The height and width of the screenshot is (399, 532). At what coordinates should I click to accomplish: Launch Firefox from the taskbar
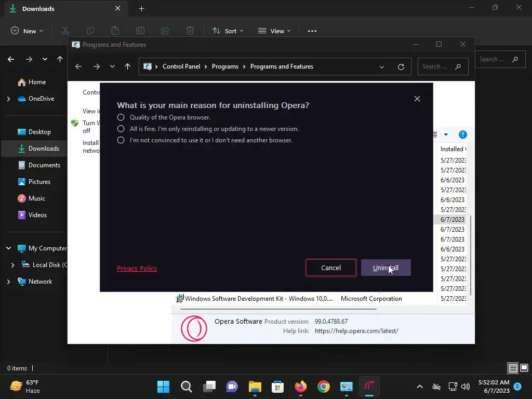pos(301,387)
